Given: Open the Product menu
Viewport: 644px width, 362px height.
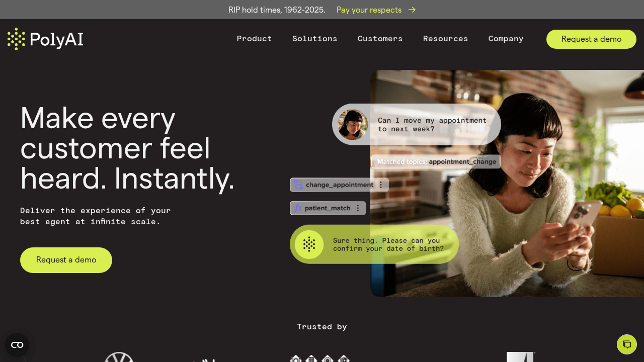Looking at the screenshot, I should (254, 39).
